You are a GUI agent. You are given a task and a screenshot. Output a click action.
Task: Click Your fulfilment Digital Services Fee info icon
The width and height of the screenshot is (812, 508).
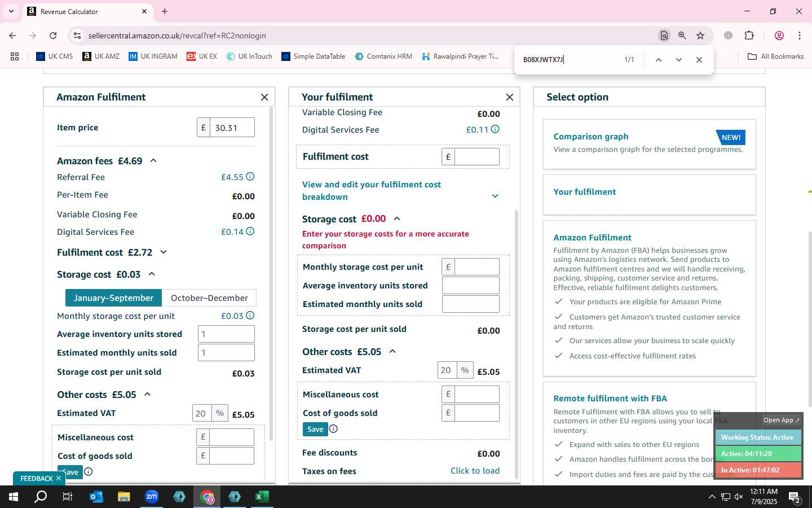(495, 129)
